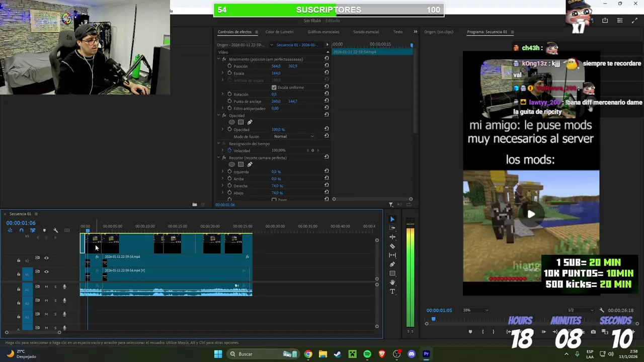This screenshot has width=644, height=362.
Task: Select the Track Select Forward tool
Action: (392, 228)
